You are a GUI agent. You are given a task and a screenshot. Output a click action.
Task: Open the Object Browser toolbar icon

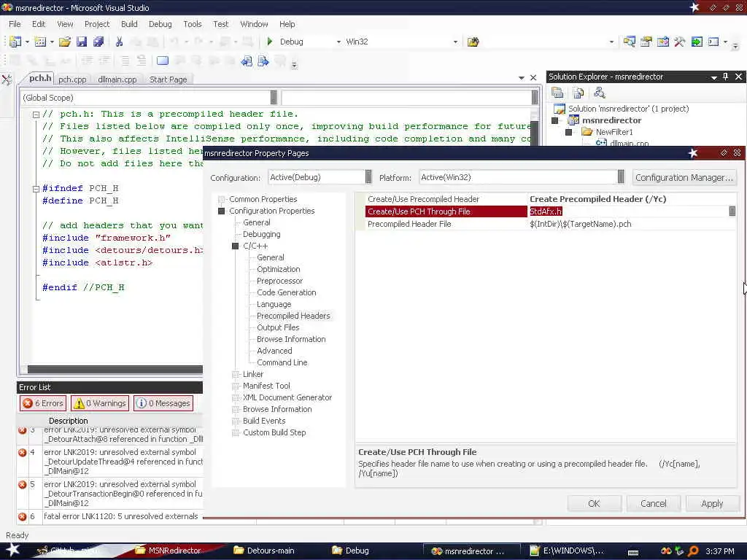click(x=662, y=42)
